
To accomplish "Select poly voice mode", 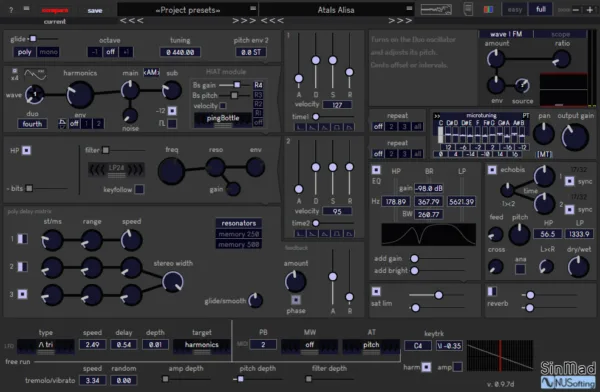I will (x=24, y=52).
